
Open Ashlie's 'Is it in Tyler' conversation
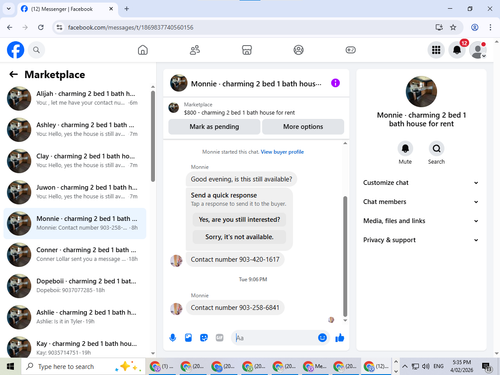tap(75, 317)
